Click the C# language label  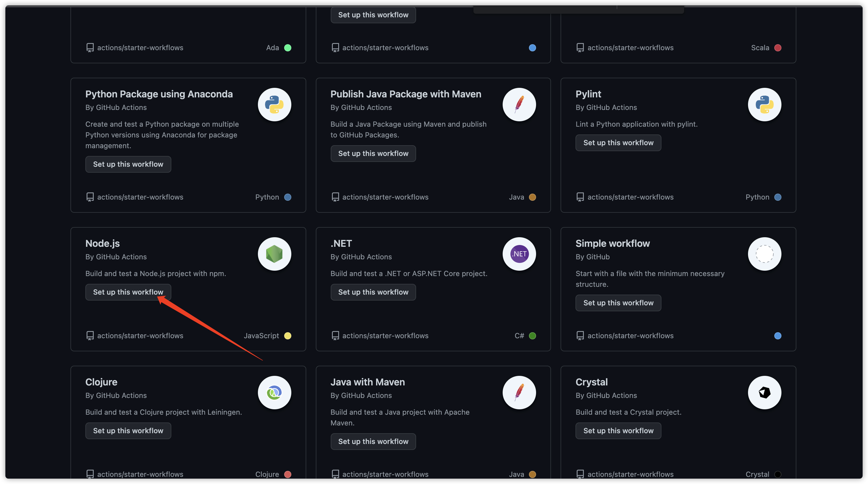coord(519,336)
